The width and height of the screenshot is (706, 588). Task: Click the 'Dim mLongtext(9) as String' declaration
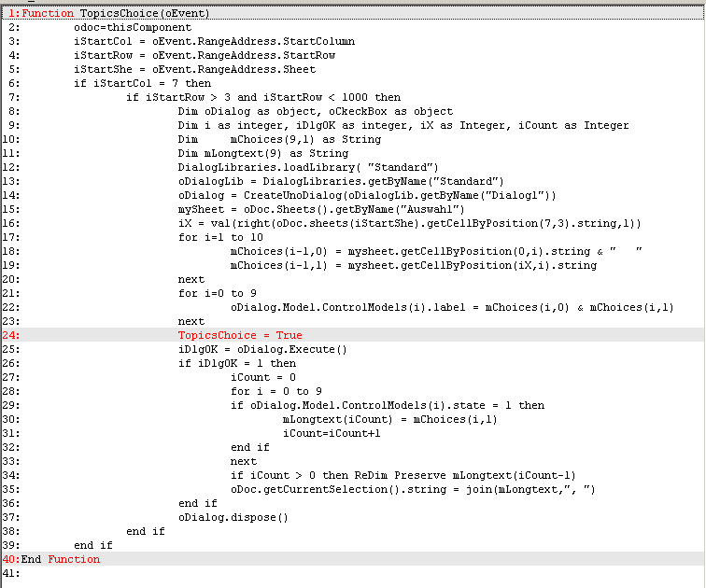262,153
